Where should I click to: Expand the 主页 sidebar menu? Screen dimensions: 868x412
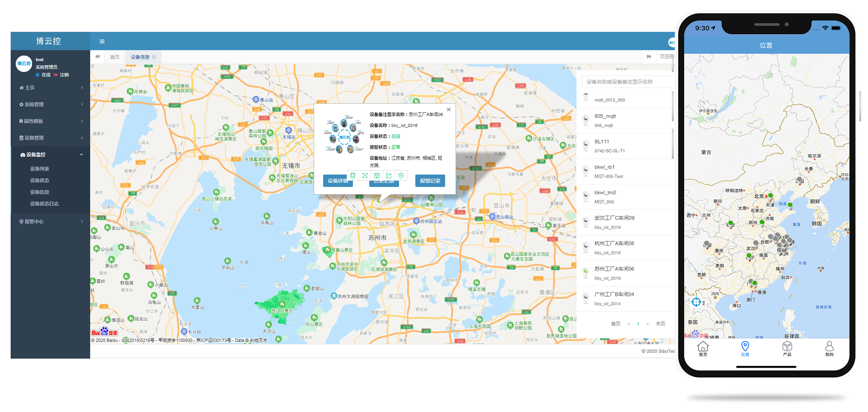[x=50, y=88]
